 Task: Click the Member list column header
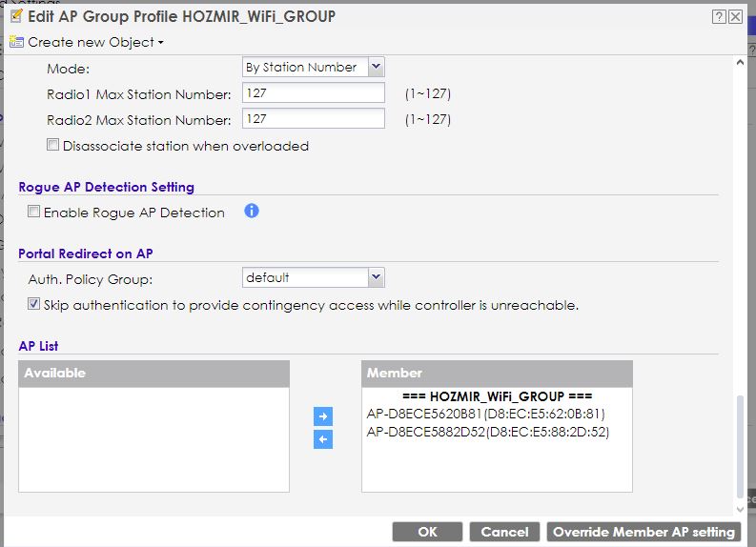497,374
